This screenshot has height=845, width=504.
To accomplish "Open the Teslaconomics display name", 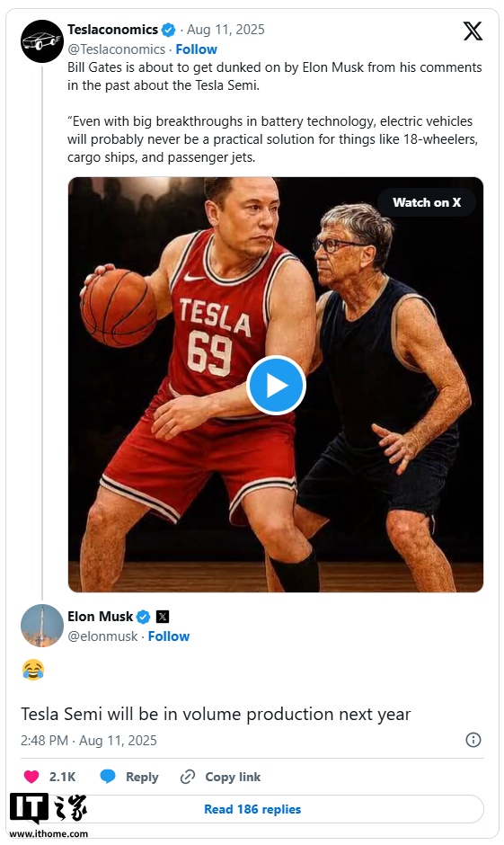I will point(112,30).
